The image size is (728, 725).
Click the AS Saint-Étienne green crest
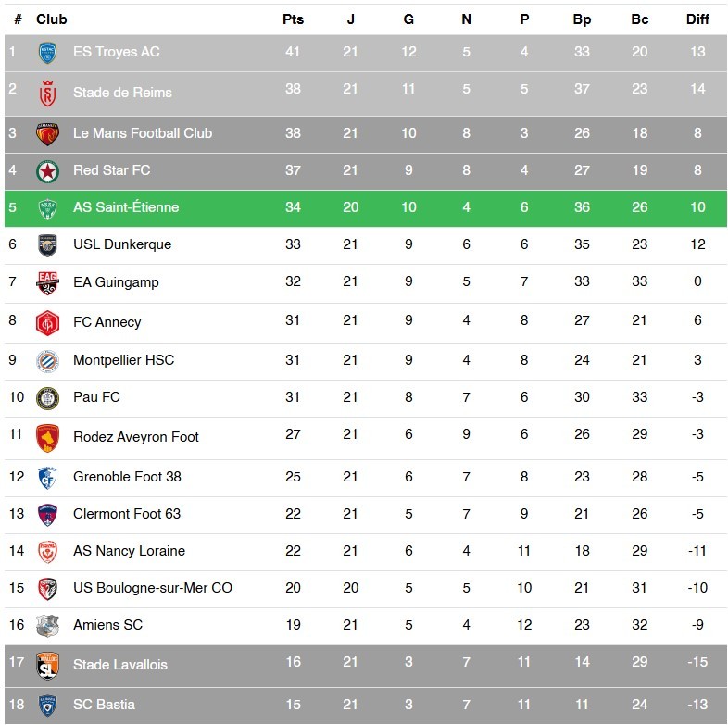click(x=47, y=208)
